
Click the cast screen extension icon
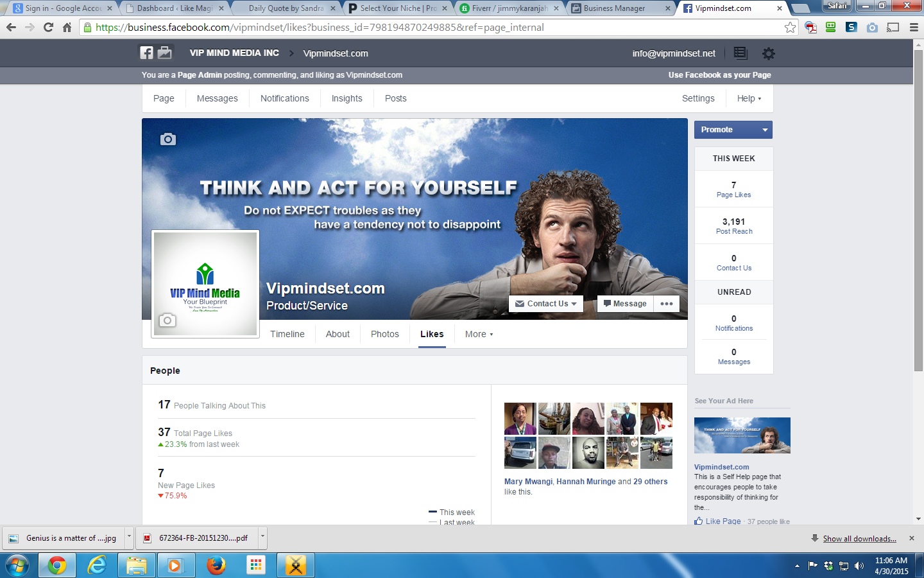[x=893, y=27]
